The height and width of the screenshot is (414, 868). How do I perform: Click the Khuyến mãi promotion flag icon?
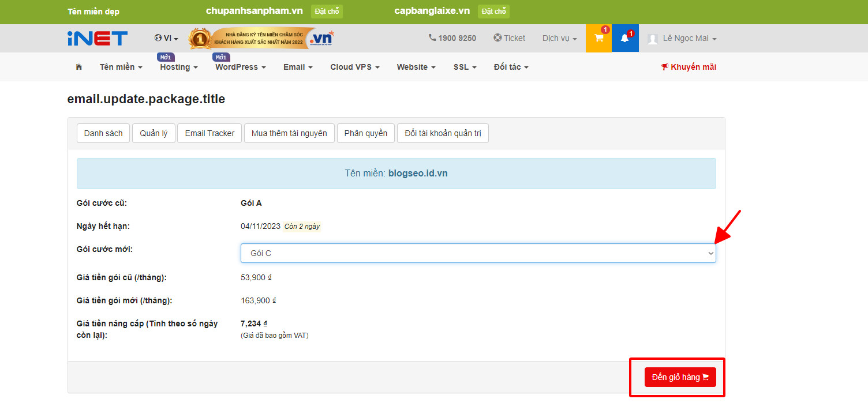665,66
